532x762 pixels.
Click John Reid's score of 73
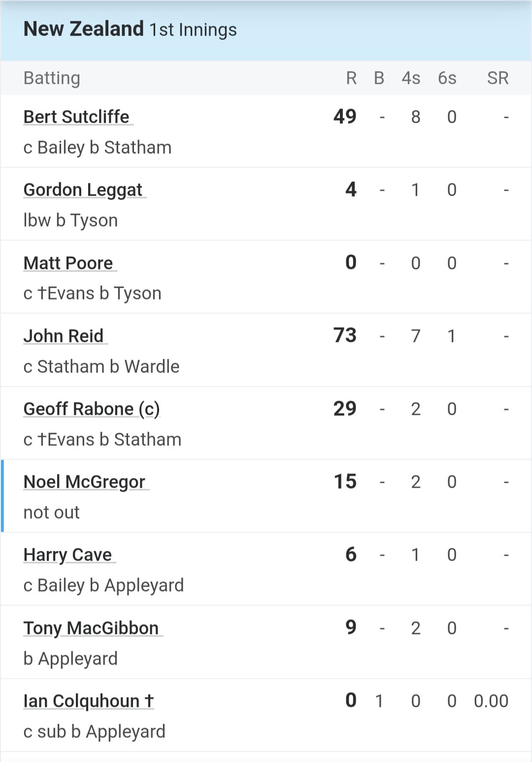click(x=345, y=335)
